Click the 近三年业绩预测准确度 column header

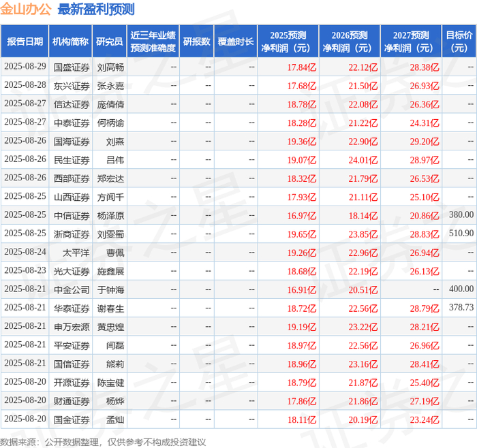pos(153,42)
